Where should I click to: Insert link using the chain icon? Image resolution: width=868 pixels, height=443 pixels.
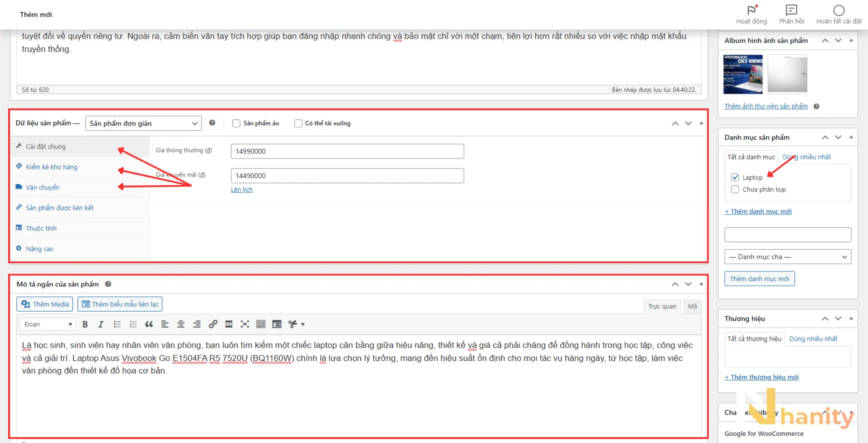point(213,324)
